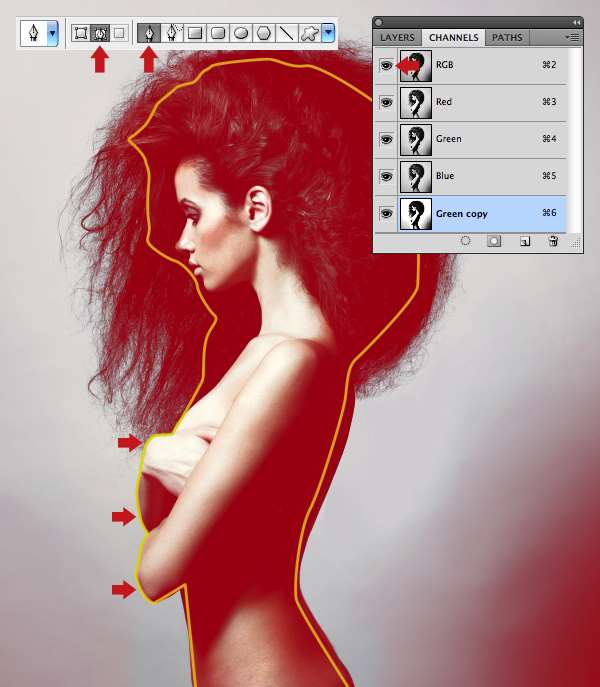600x687 pixels.
Task: Load channel as selection button
Action: pyautogui.click(x=465, y=241)
